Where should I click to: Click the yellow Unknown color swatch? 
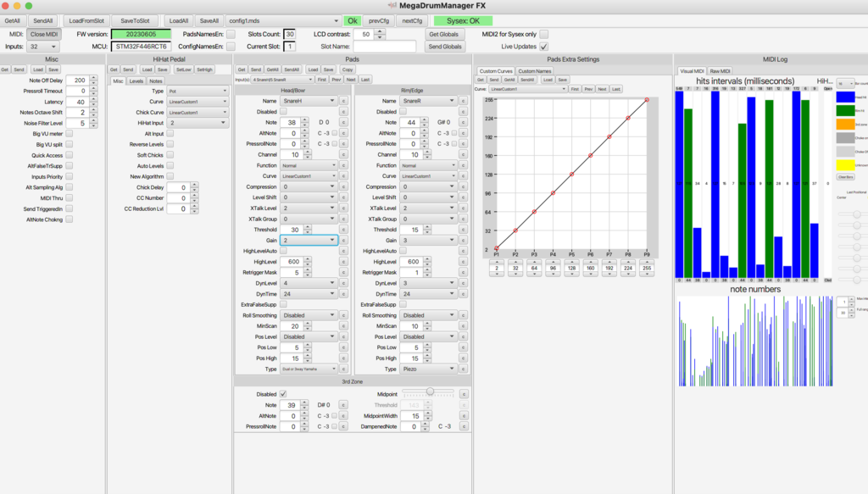coord(845,165)
